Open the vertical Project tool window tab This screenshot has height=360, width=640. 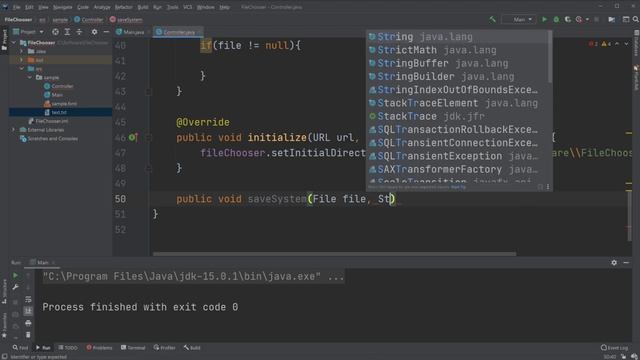pos(4,40)
